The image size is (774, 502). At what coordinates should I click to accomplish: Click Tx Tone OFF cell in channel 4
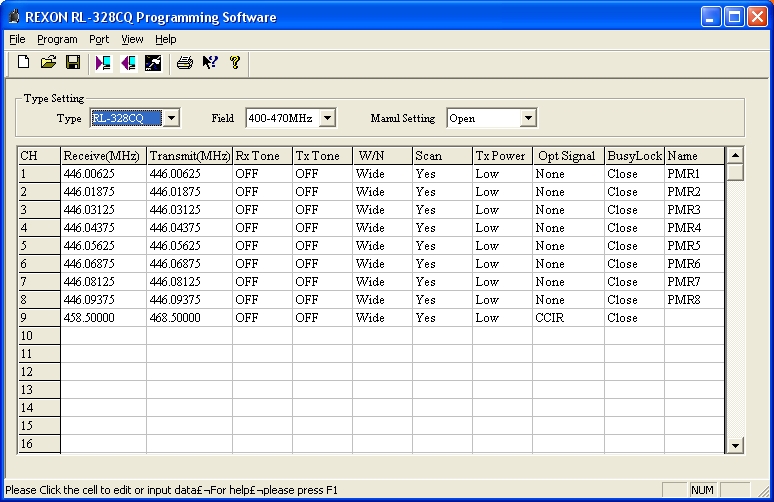click(x=322, y=228)
